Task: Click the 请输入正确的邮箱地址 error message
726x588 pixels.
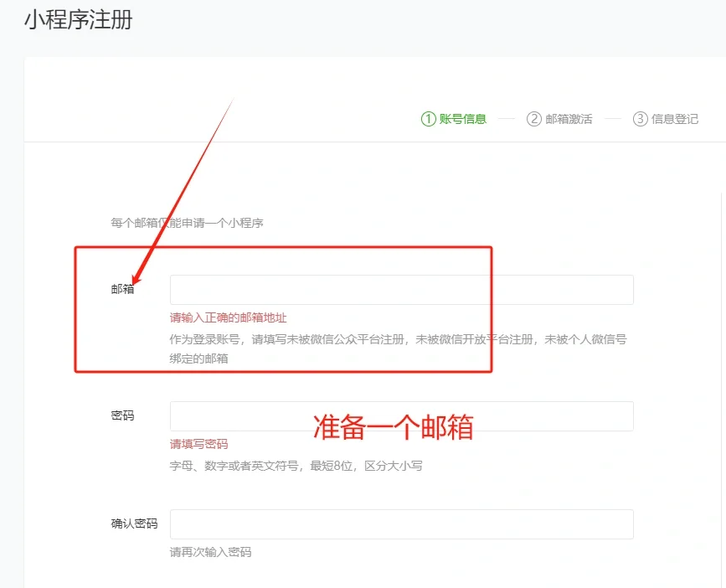Action: coord(228,317)
